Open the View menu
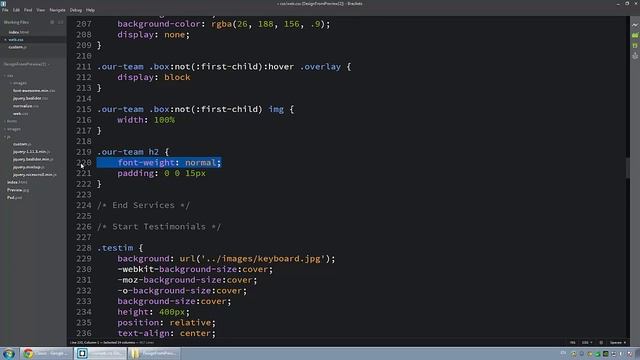 coord(41,10)
